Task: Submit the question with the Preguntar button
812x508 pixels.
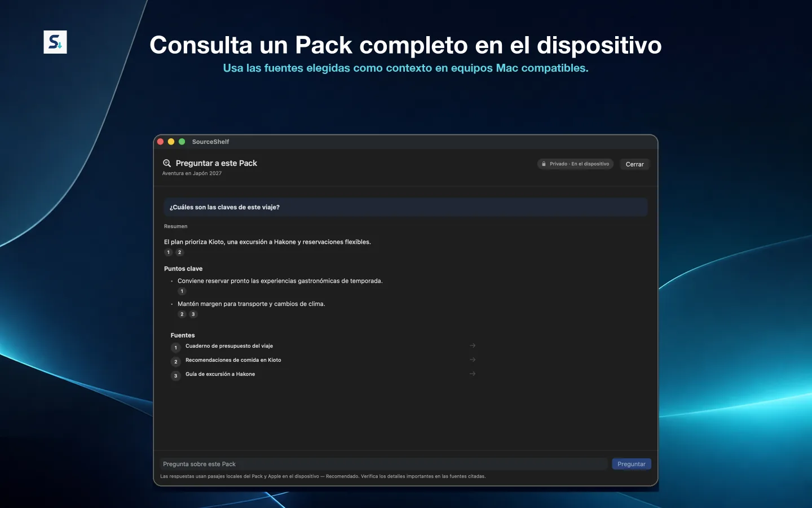Action: click(632, 464)
